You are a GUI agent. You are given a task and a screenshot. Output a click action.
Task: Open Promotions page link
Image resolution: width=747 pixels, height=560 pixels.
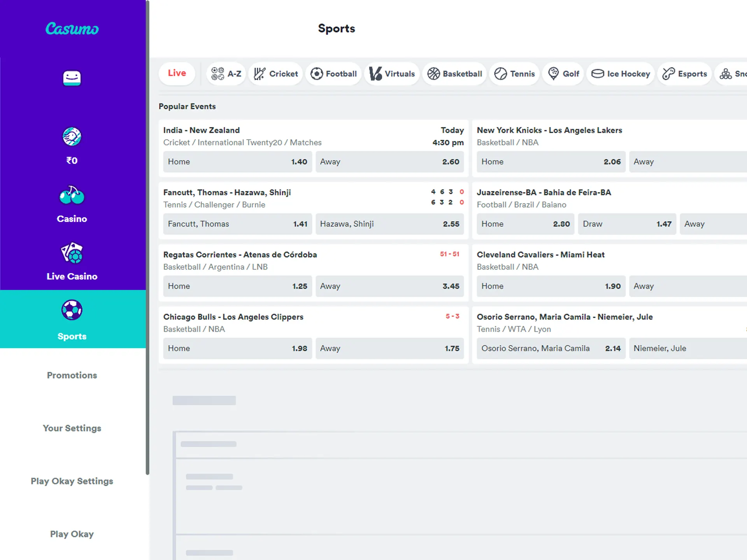pos(72,375)
